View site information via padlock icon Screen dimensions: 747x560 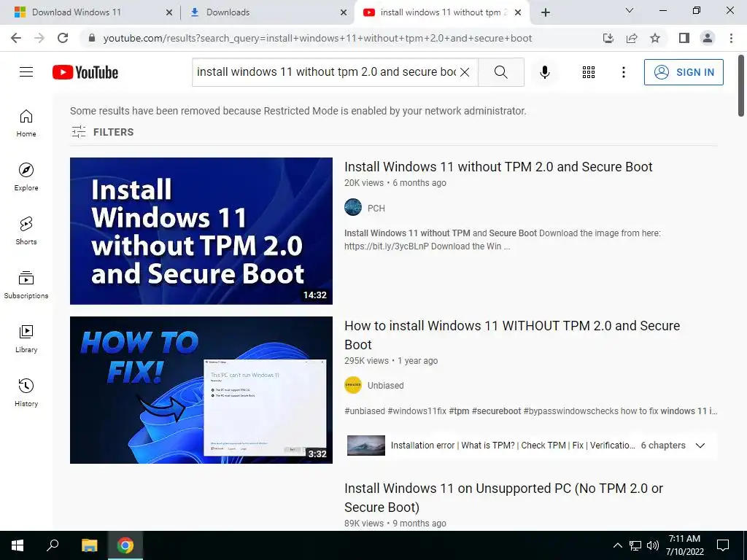[x=92, y=38]
